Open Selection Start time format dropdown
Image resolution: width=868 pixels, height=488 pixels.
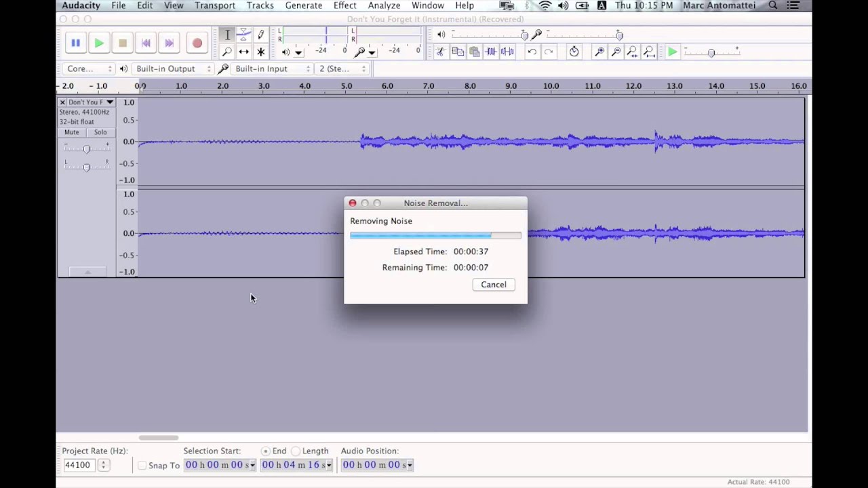click(x=252, y=465)
